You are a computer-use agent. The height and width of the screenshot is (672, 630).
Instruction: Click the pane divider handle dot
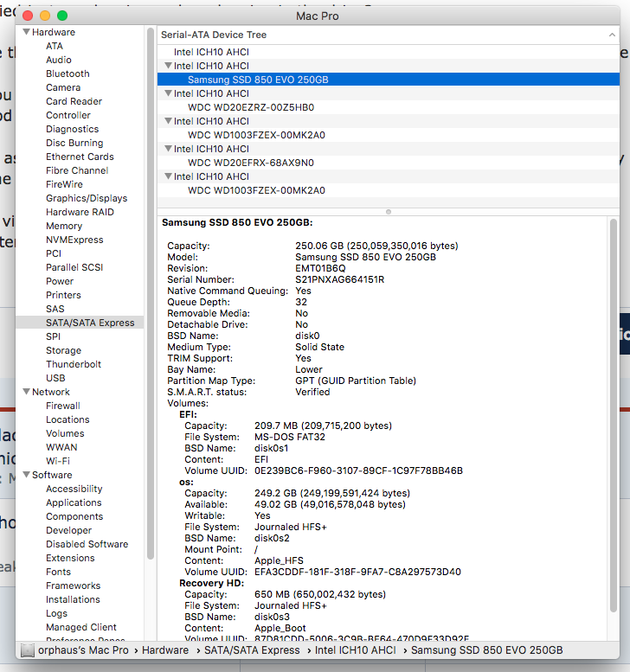[388, 212]
